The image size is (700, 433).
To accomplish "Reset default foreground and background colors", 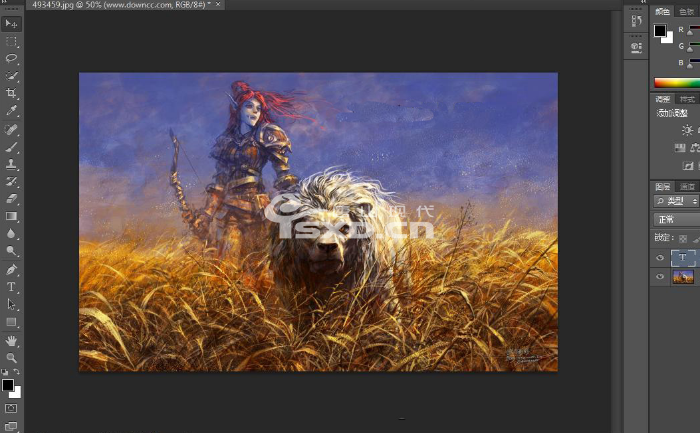I will coord(4,371).
